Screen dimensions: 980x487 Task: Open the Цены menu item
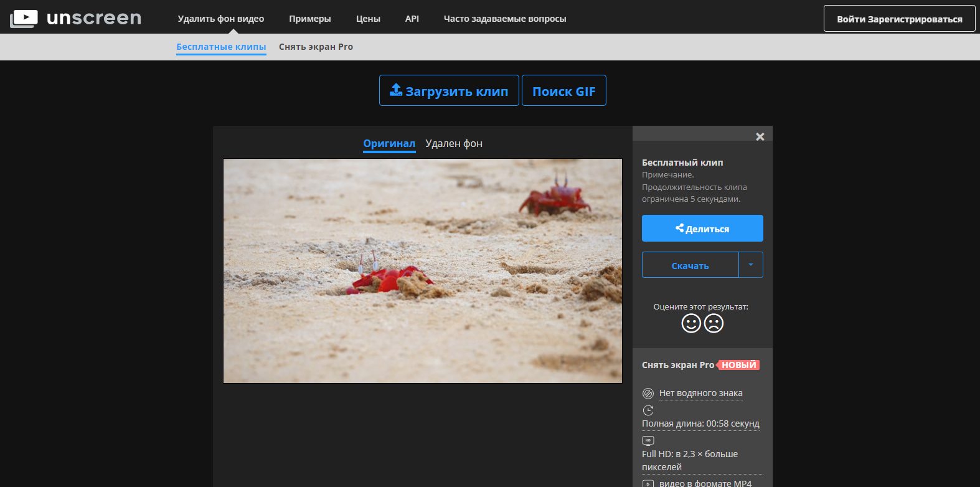click(368, 19)
